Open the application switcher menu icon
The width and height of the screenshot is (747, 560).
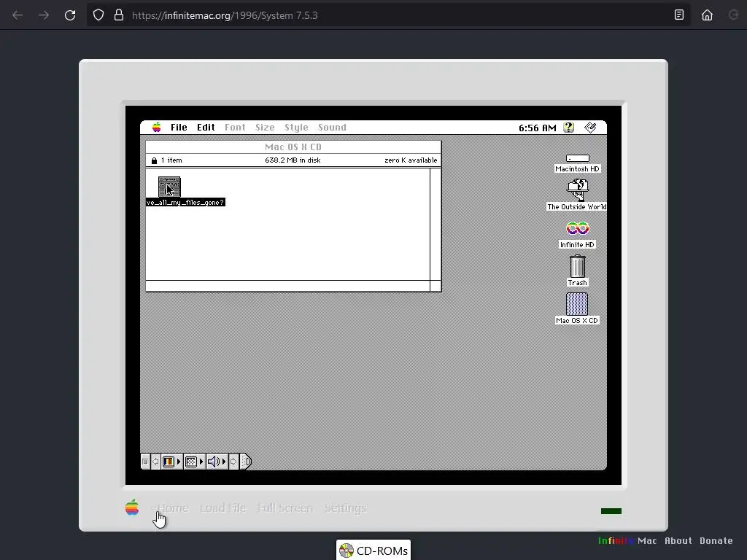590,127
